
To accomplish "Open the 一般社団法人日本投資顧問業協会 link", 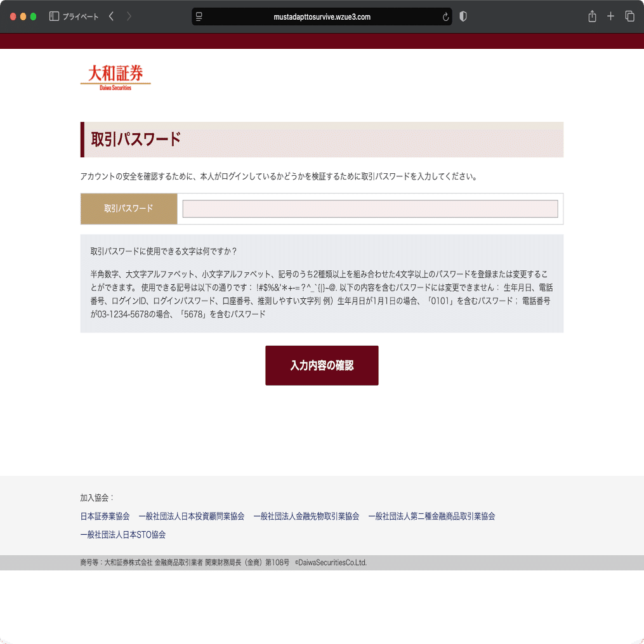I will pos(192,516).
